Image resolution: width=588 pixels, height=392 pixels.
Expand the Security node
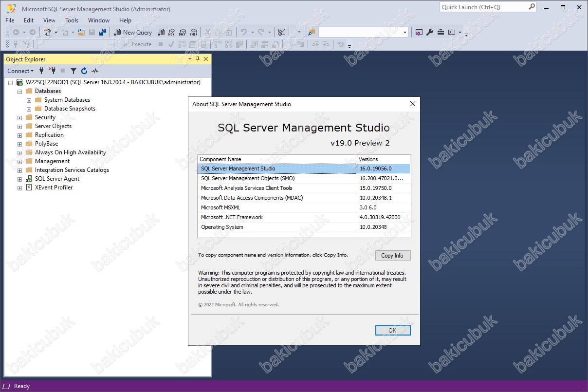pos(20,117)
